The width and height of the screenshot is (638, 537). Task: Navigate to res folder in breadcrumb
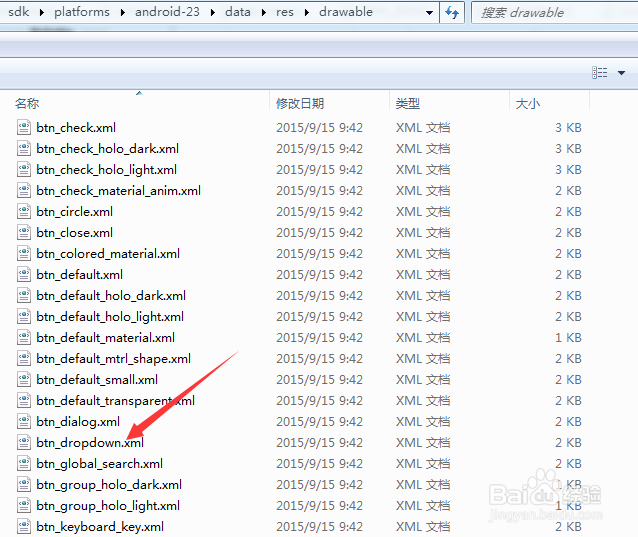tap(284, 12)
